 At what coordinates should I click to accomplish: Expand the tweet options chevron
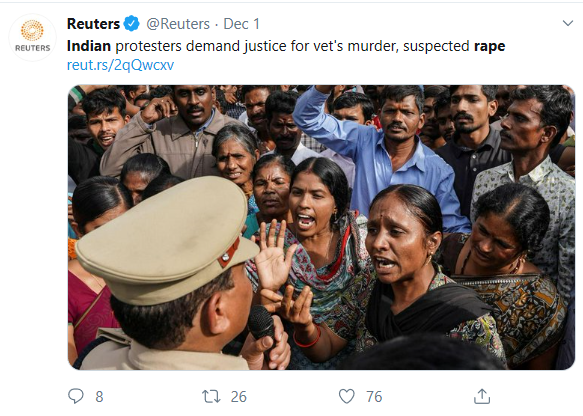coord(568,23)
